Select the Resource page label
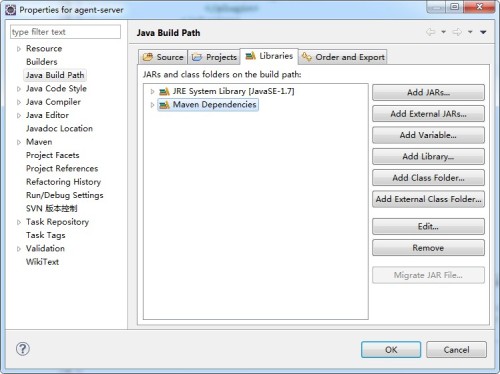The height and width of the screenshot is (374, 500). click(44, 48)
